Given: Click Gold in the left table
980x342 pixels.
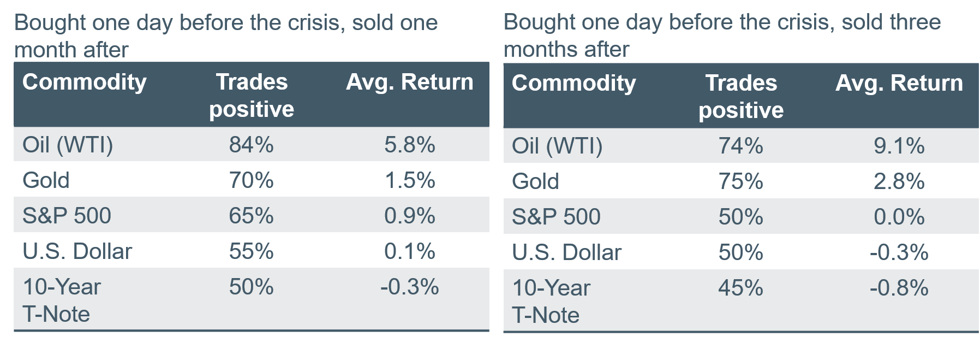Looking at the screenshot, I should tap(46, 180).
